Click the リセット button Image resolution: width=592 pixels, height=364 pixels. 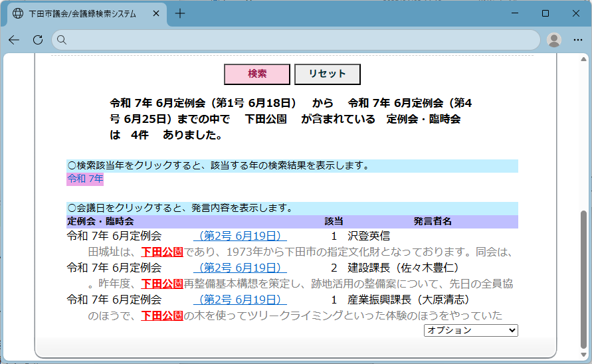(x=328, y=74)
